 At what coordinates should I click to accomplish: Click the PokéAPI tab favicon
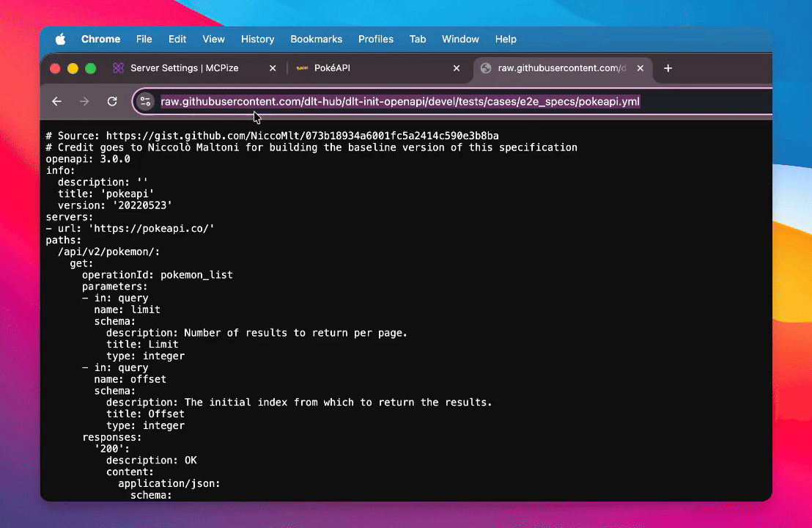click(301, 68)
